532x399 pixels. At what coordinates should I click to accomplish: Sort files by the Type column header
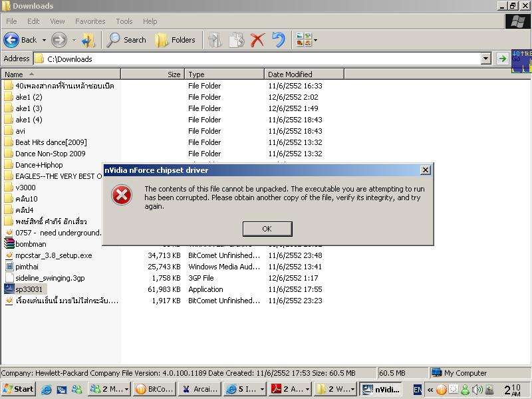(x=224, y=74)
